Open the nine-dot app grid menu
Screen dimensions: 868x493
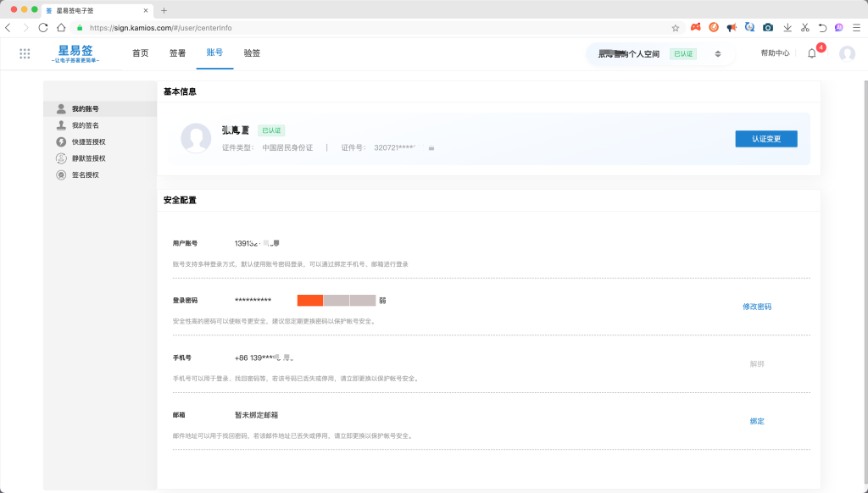click(x=25, y=53)
